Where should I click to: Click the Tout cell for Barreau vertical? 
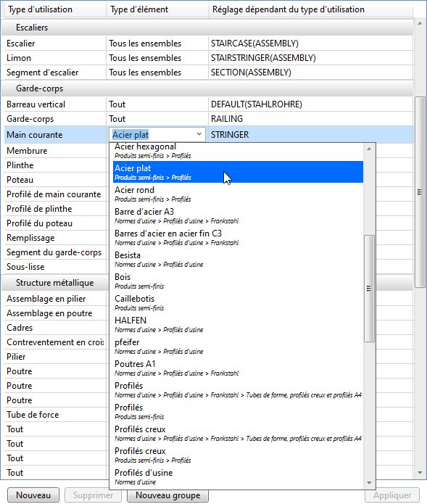[157, 104]
